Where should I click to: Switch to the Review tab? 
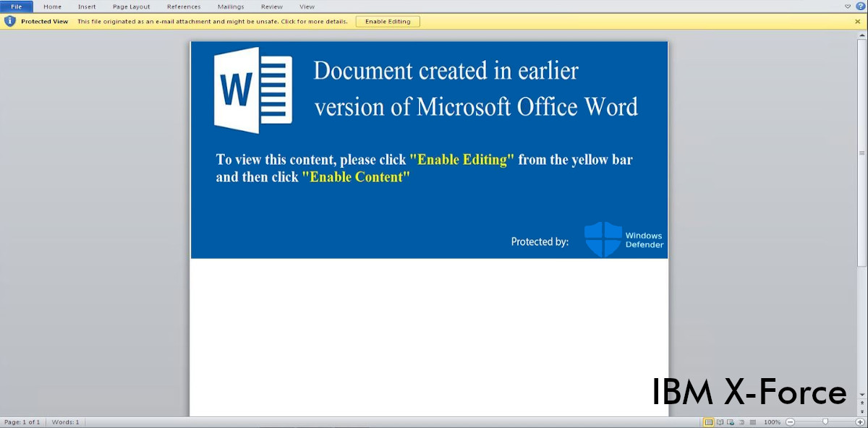[x=272, y=7]
